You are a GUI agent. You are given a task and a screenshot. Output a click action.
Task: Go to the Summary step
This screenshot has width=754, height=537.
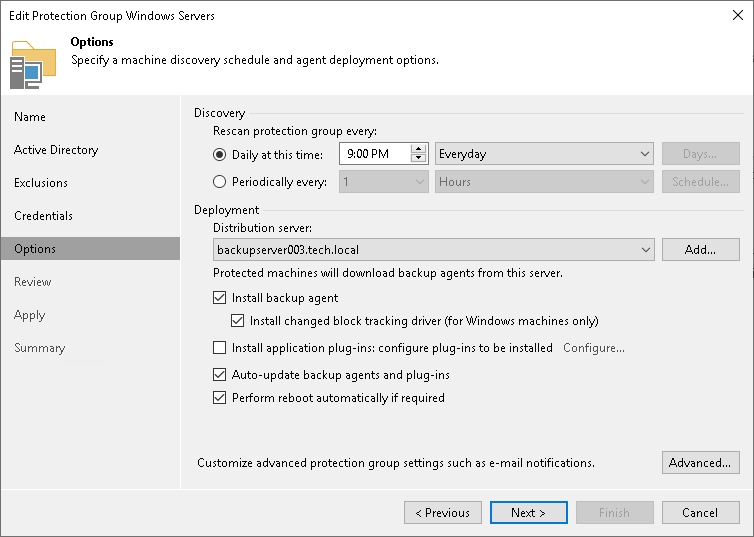pos(39,348)
